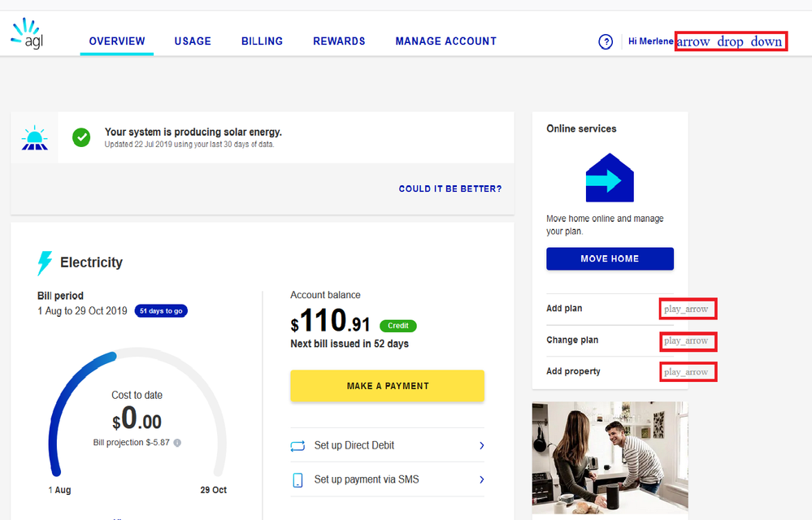Click the solar panel sun icon
The height and width of the screenshot is (520, 812).
(34, 138)
